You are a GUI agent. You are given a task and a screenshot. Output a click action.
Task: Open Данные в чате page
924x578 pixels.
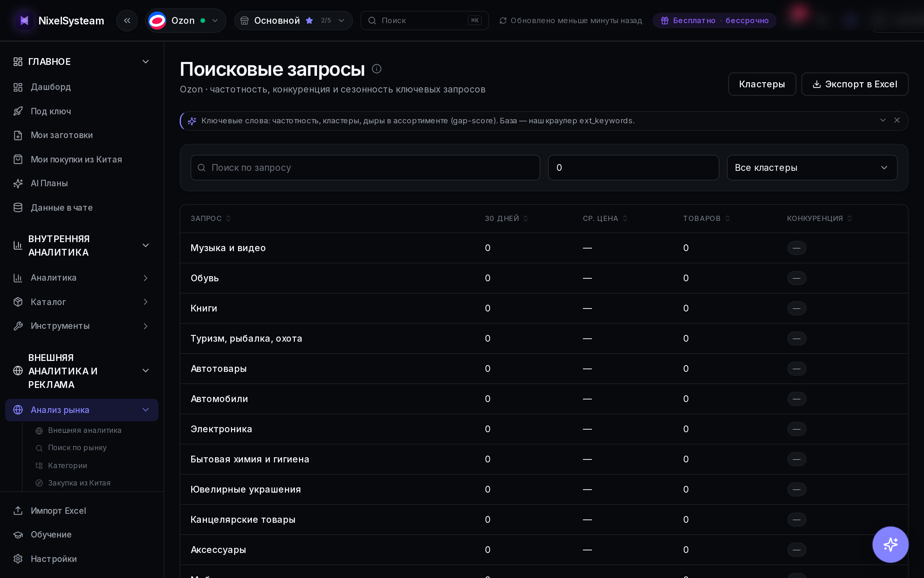tap(81, 207)
